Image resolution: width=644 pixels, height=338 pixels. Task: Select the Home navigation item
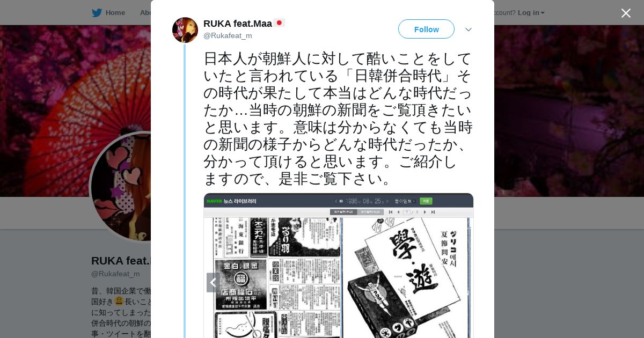tap(115, 12)
